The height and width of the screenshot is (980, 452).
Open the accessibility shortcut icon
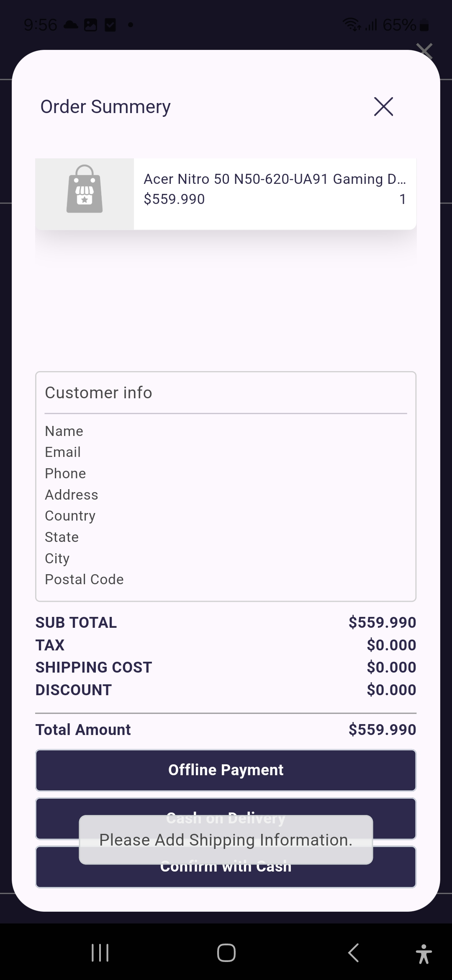pyautogui.click(x=424, y=954)
